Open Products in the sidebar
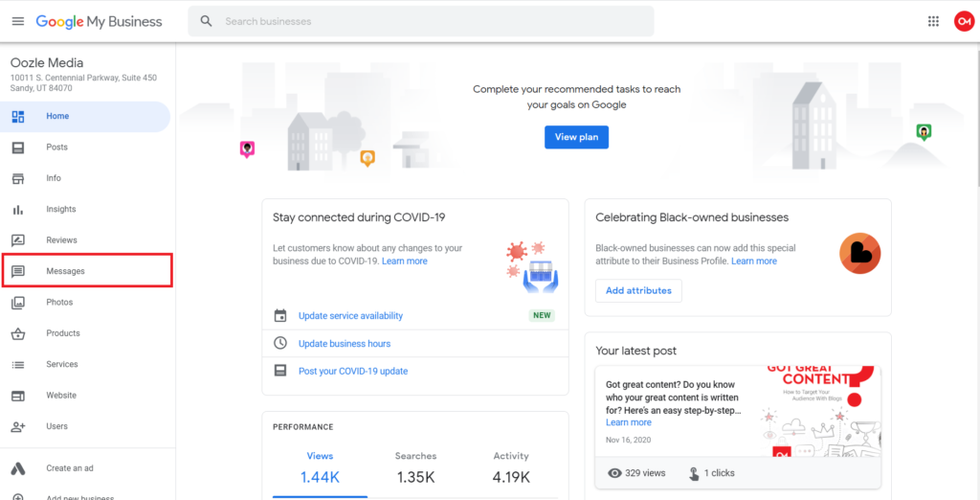 (87, 333)
